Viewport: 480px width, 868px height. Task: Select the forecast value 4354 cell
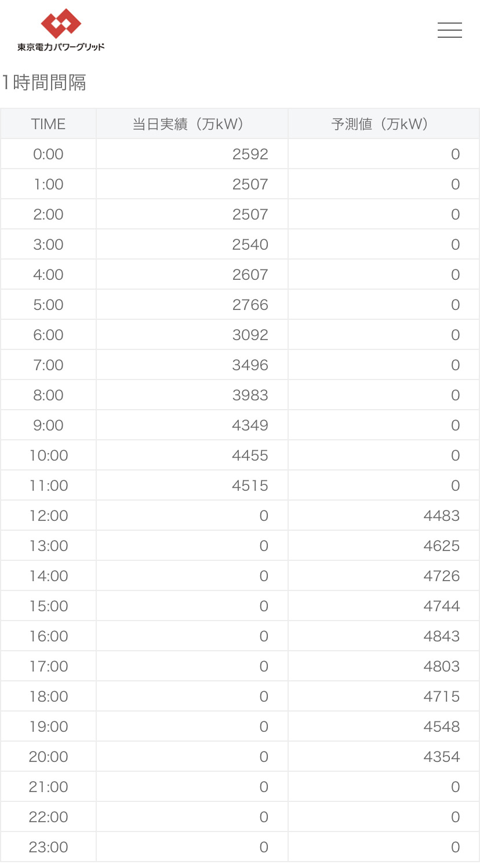[384, 757]
